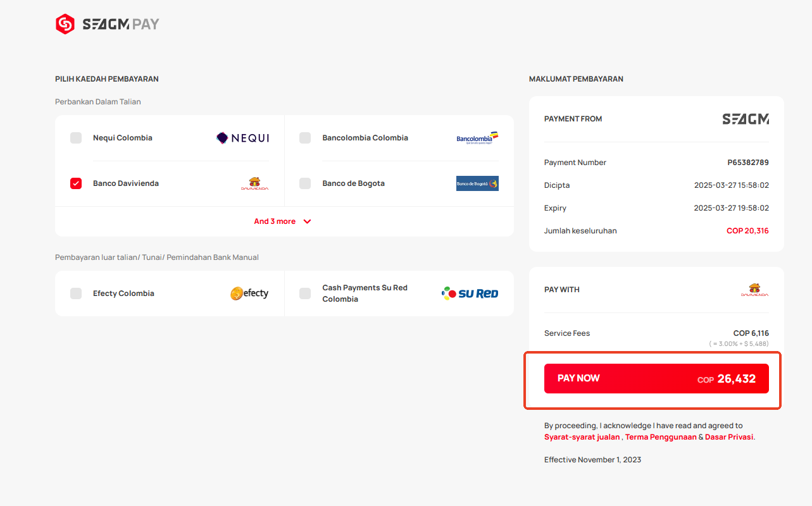This screenshot has width=812, height=506.
Task: Click the Davivienda logo in Pay With card
Action: point(755,290)
